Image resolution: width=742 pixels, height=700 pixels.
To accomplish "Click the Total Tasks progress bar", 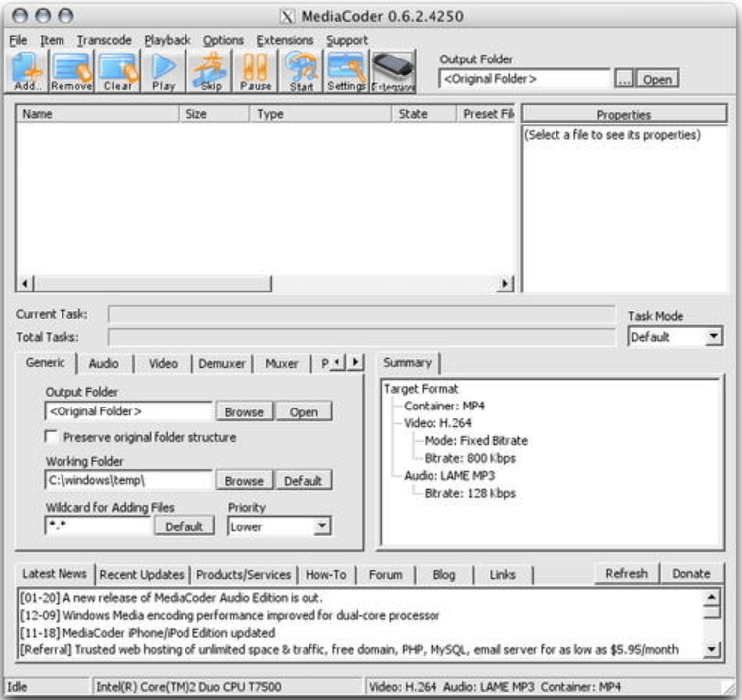I will click(361, 337).
